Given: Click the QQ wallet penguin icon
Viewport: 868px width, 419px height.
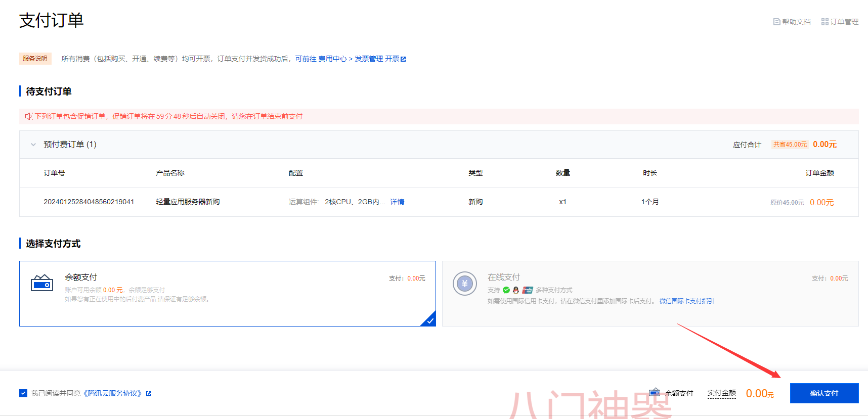Looking at the screenshot, I should click(x=516, y=290).
